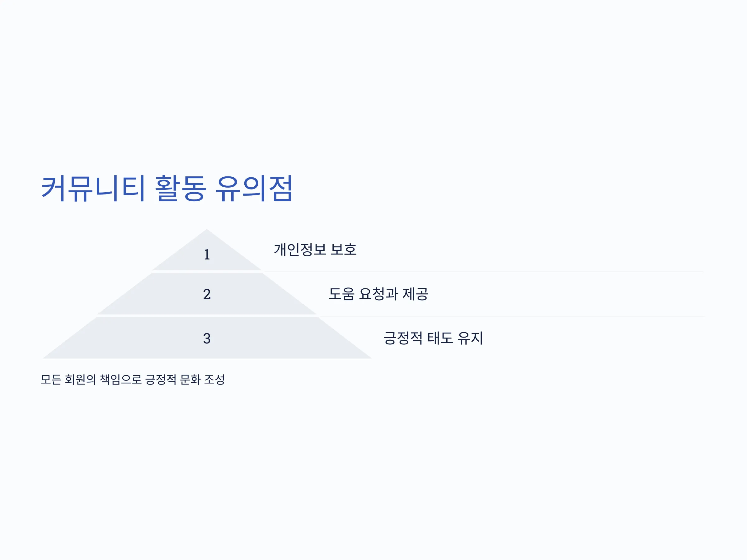Click "책임으로" in the footer caption
This screenshot has width=747, height=560.
coord(121,380)
